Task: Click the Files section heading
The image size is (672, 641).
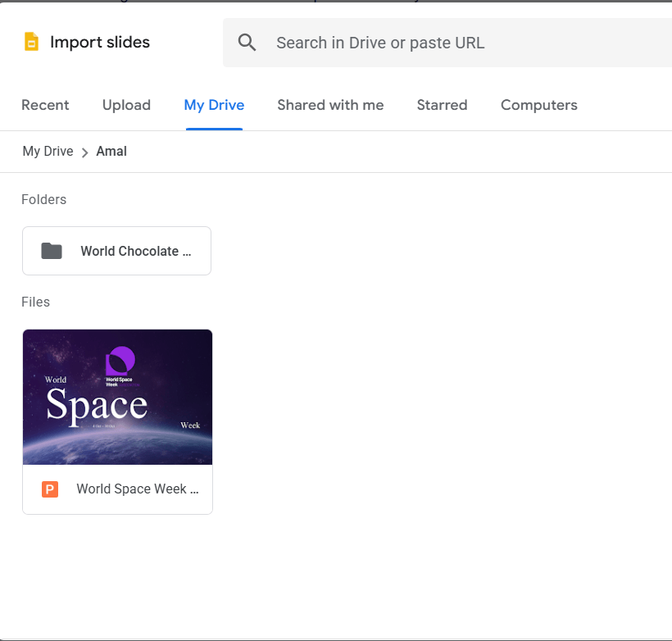Action: 35,302
